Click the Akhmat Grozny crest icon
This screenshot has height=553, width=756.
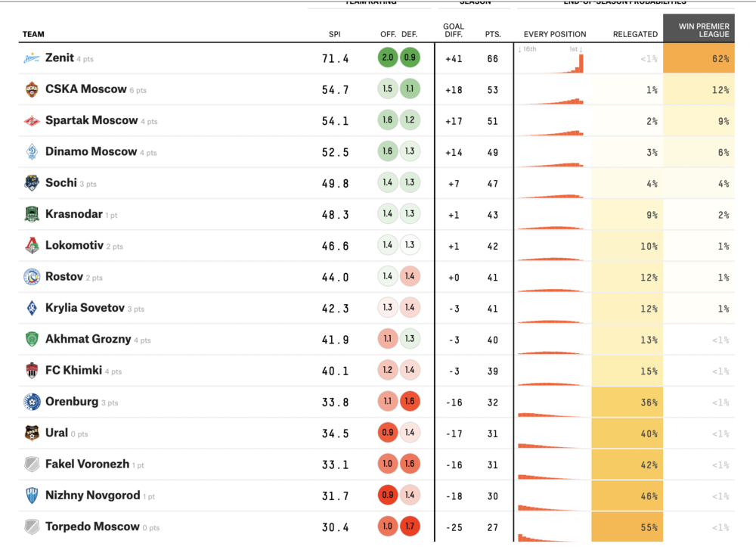pos(31,339)
